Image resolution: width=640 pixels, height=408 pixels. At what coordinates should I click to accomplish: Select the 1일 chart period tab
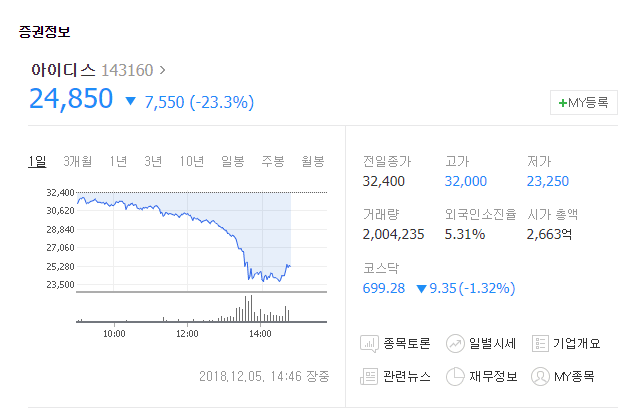click(x=37, y=162)
